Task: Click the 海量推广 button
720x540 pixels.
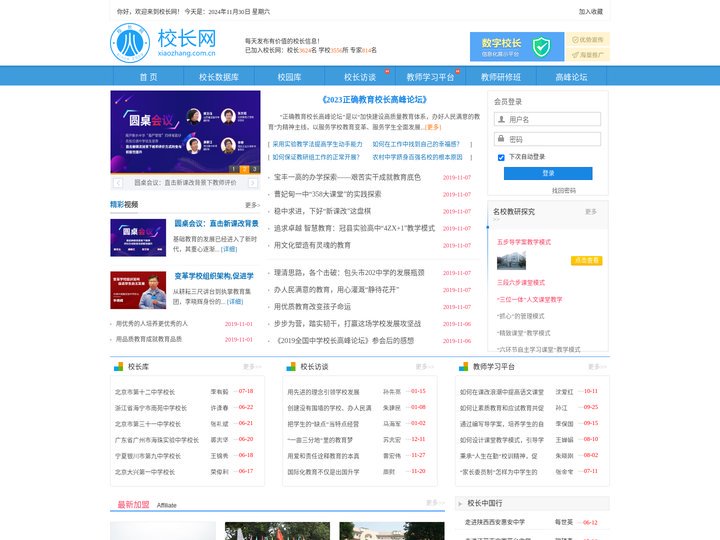Action: pos(587,55)
